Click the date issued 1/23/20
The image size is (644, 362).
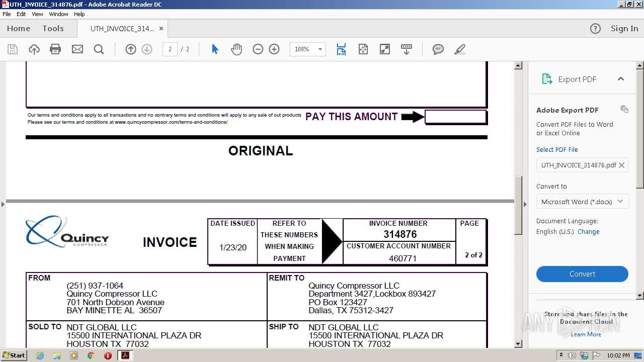tap(233, 247)
